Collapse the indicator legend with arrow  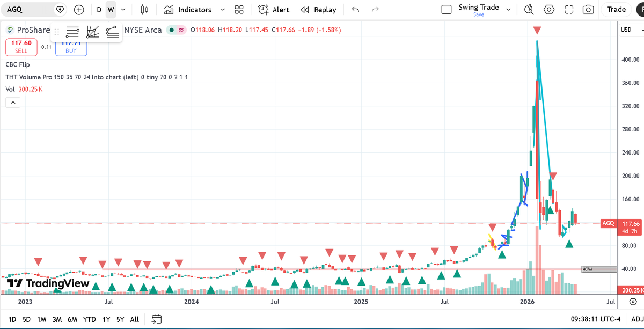coord(13,103)
